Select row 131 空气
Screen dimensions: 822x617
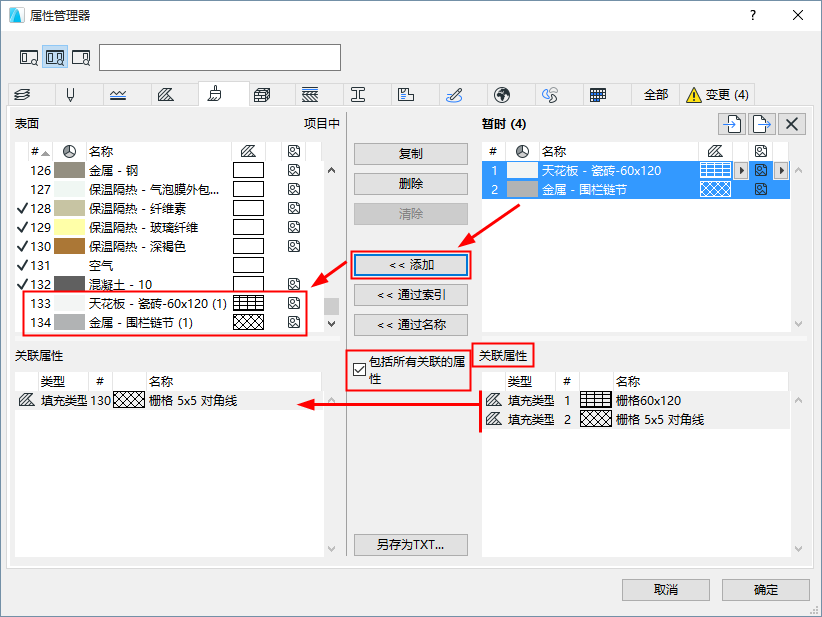coord(168,265)
